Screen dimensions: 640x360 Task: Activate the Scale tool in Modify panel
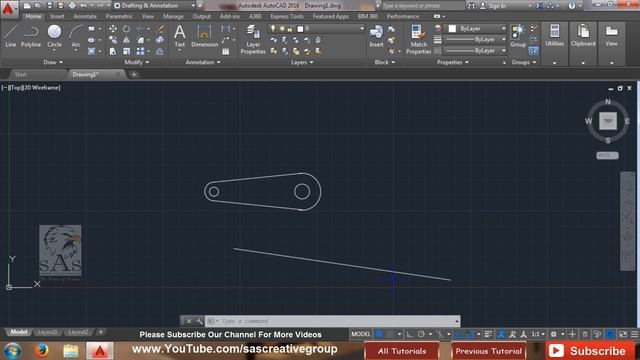pos(127,51)
